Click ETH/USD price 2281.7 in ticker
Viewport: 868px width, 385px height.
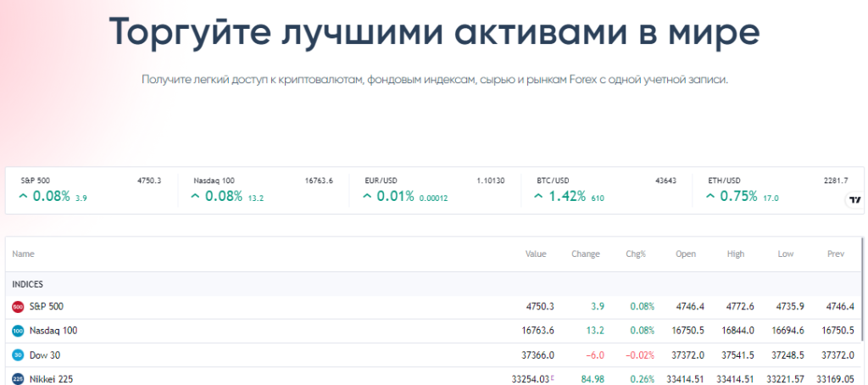click(835, 181)
